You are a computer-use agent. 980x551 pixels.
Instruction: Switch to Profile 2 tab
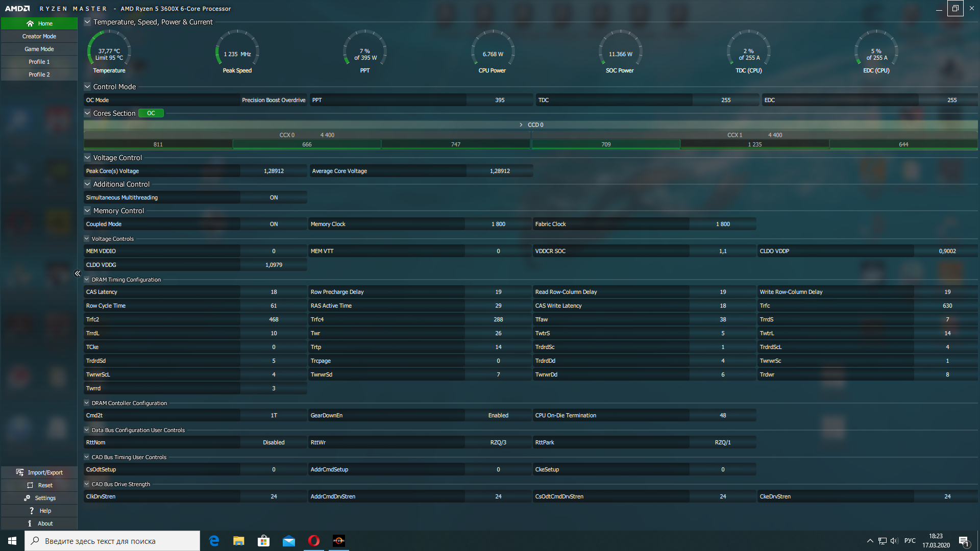[x=39, y=74]
